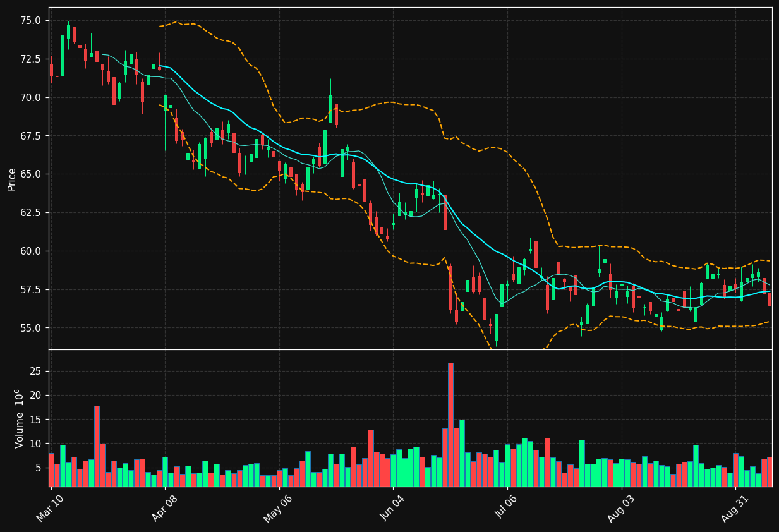Click the Price axis title
Screen dimensions: 779x532
11,179
